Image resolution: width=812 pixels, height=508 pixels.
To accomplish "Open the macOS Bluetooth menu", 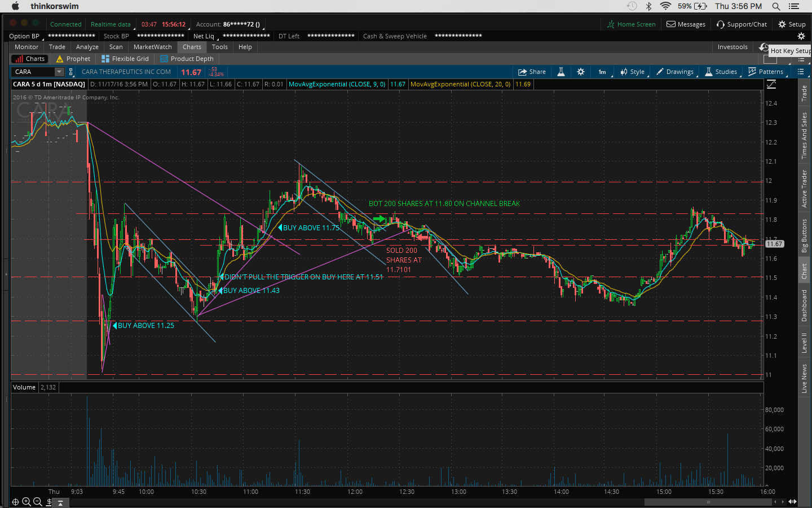I will pyautogui.click(x=648, y=6).
